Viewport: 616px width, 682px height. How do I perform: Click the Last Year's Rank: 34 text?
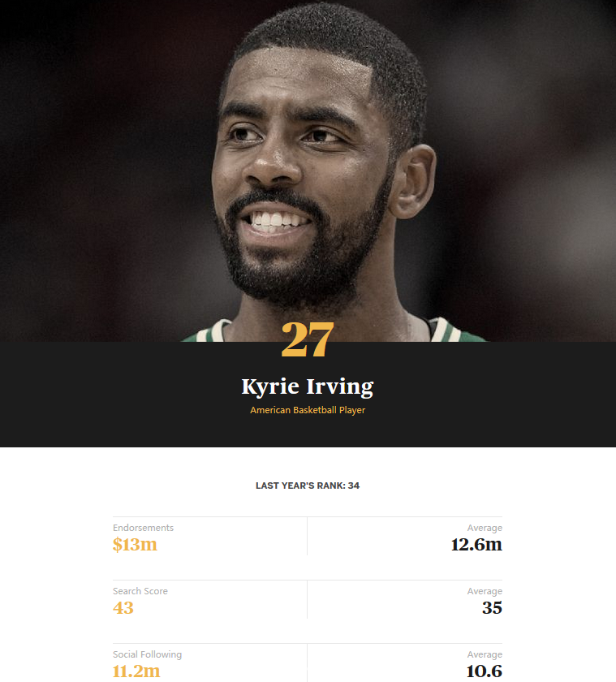tap(308, 486)
